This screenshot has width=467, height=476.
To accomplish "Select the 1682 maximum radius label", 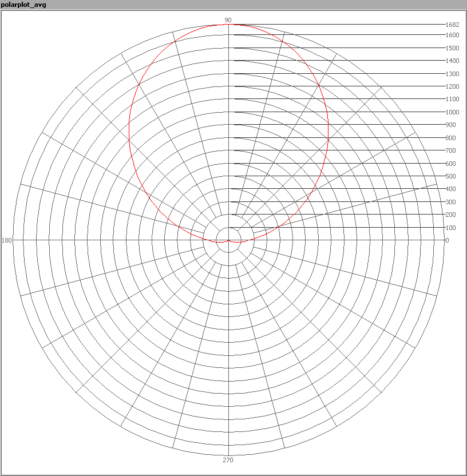I will 452,25.
